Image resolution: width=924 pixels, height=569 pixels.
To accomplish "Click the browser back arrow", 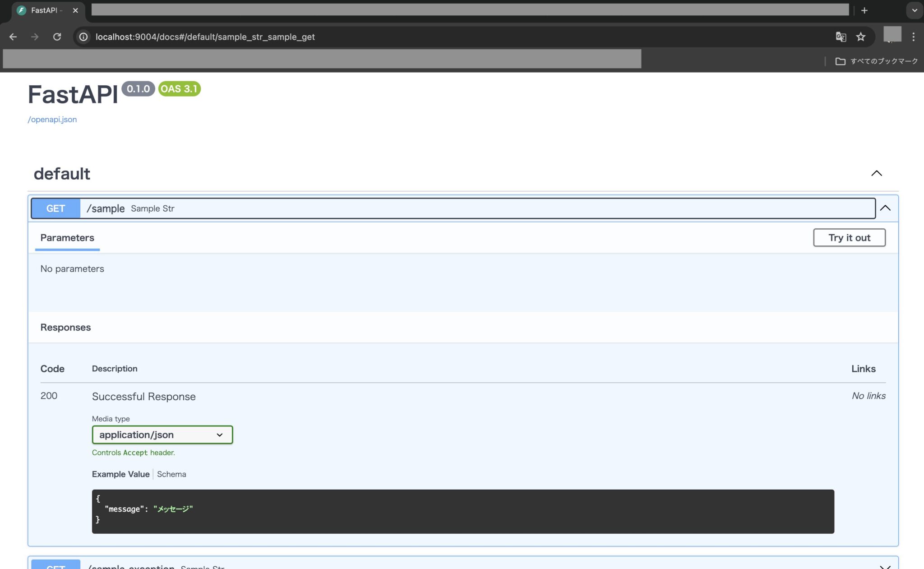I will click(x=13, y=37).
